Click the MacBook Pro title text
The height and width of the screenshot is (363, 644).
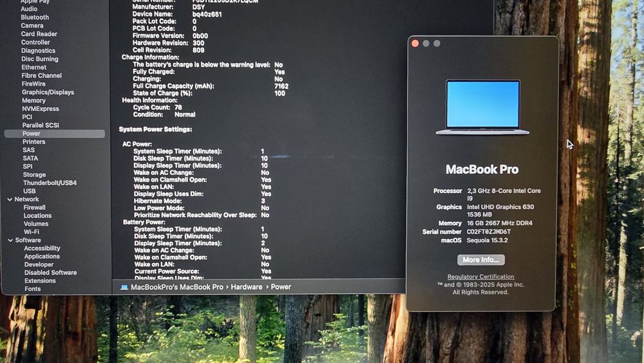click(482, 170)
